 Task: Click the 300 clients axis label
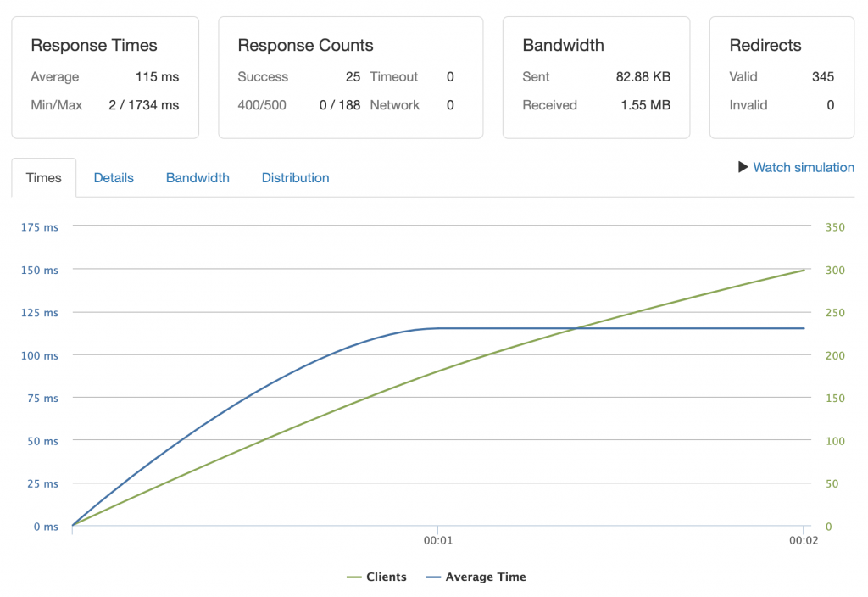click(x=835, y=270)
